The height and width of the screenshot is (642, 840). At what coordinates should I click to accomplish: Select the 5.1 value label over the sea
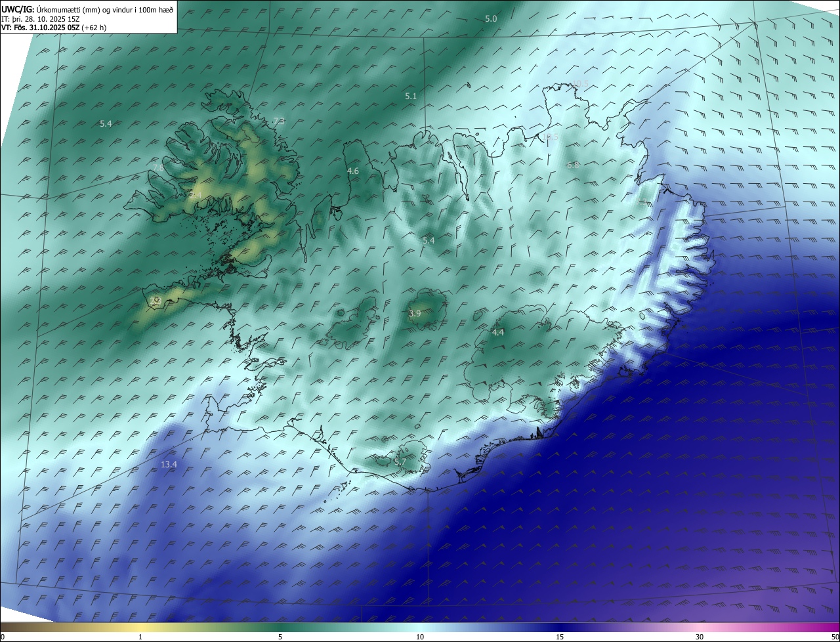pos(411,96)
